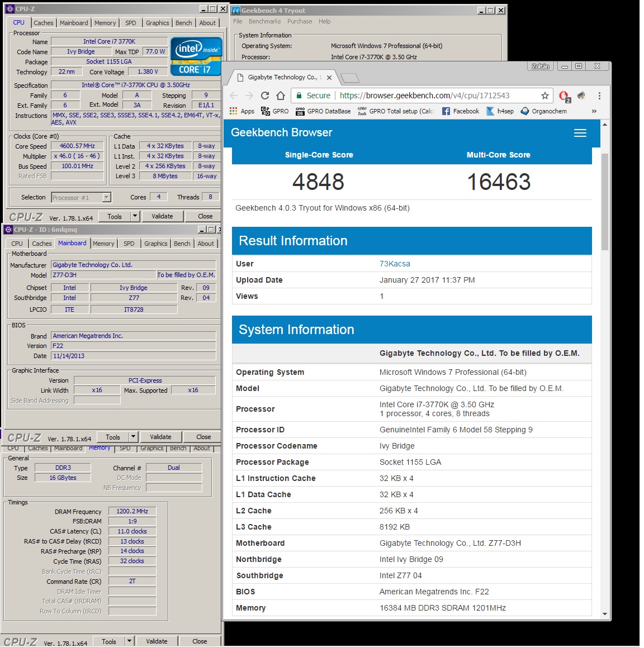The width and height of the screenshot is (644, 648).
Task: Click the motherboard model field Z77-D3H
Action: [104, 275]
